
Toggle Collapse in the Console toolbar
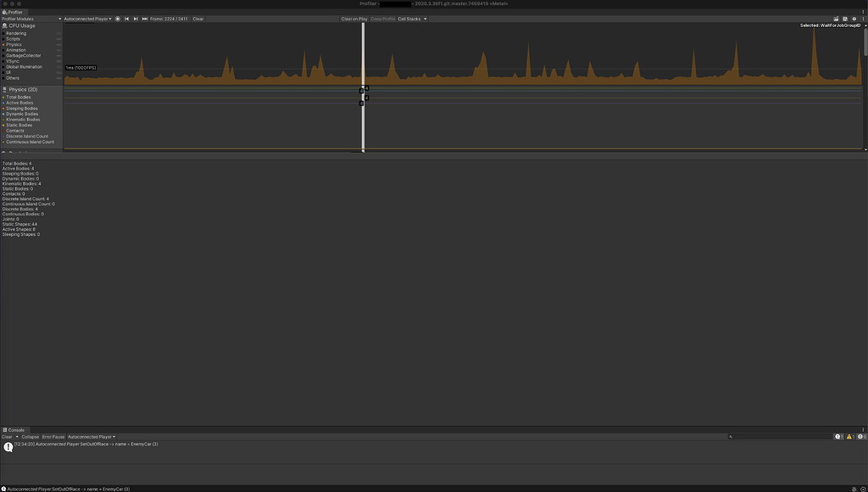pyautogui.click(x=31, y=436)
